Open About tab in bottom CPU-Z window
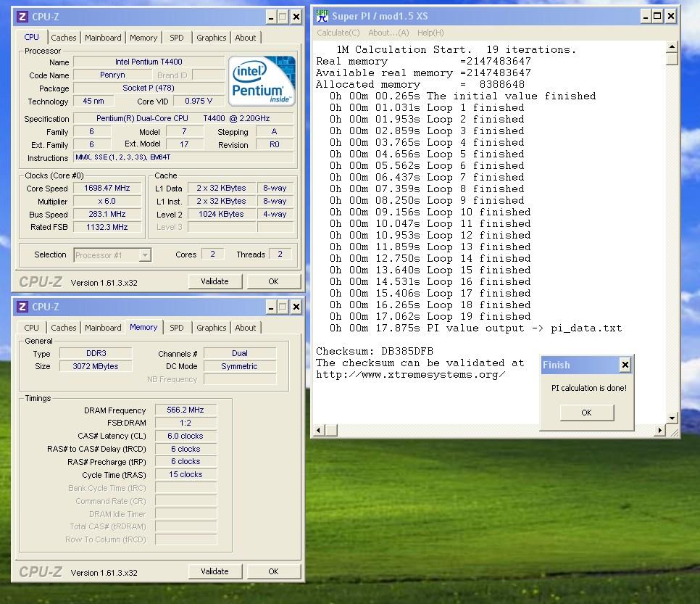Image resolution: width=700 pixels, height=604 pixels. click(x=246, y=328)
